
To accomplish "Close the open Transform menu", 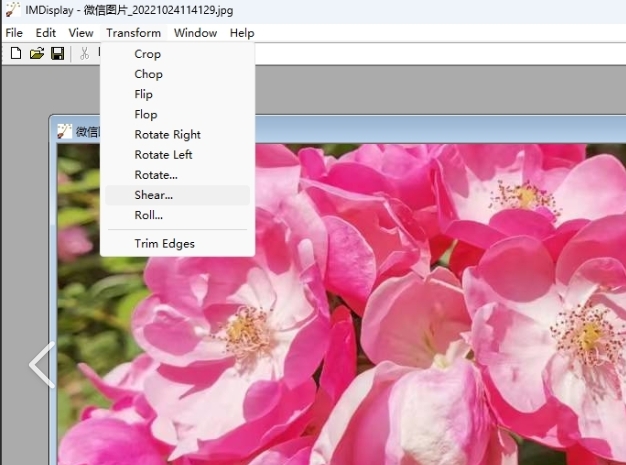I will pos(133,33).
